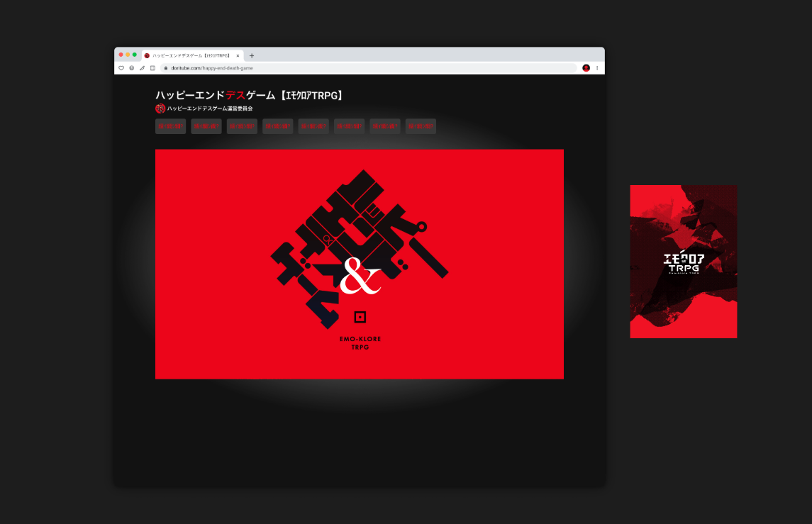812x524 pixels.
Task: Open the エモクロア TRPG cover thumbnail on right
Action: pyautogui.click(x=683, y=262)
